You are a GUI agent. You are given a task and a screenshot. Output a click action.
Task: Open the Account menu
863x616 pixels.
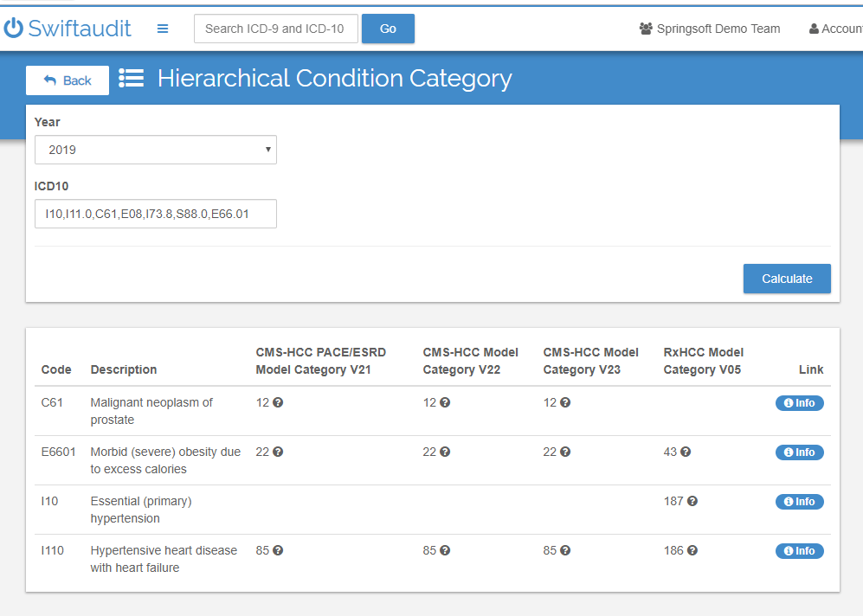click(835, 29)
